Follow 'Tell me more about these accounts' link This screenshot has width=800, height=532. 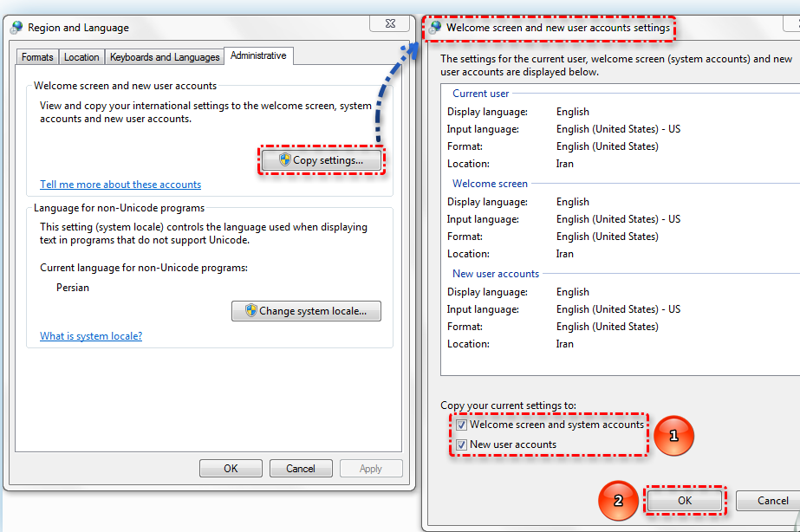coord(120,185)
